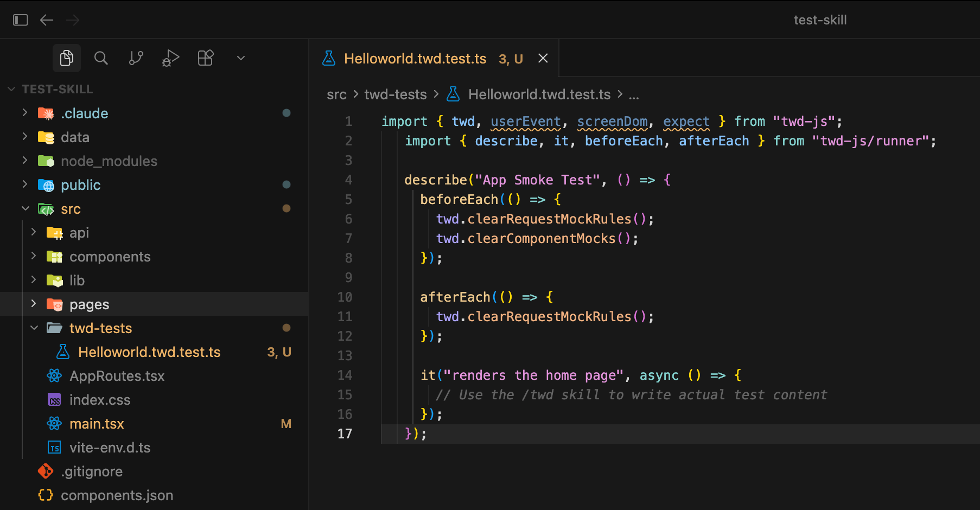Open components.json in the explorer
980x510 pixels.
click(117, 495)
